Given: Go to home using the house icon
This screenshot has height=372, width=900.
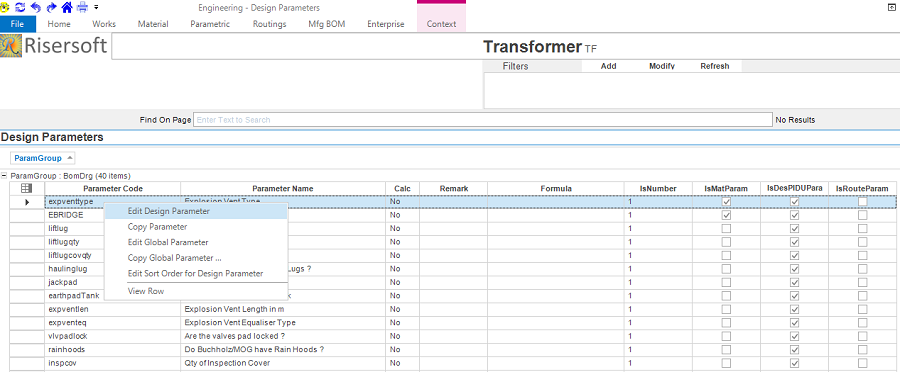Looking at the screenshot, I should coord(67,7).
